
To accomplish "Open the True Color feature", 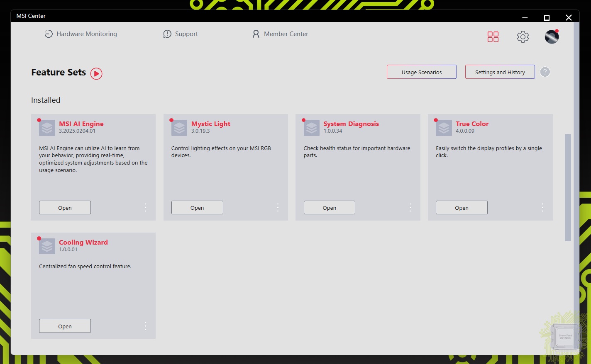I will [x=462, y=208].
